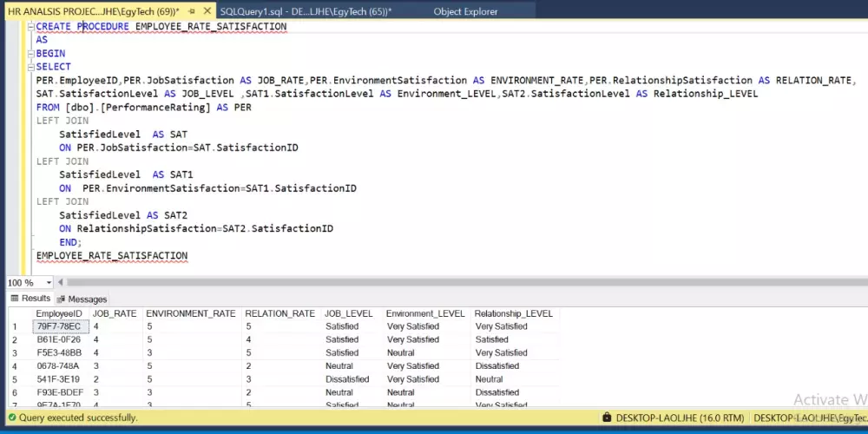
Task: Select the JOB_LEVEL column header
Action: point(349,314)
